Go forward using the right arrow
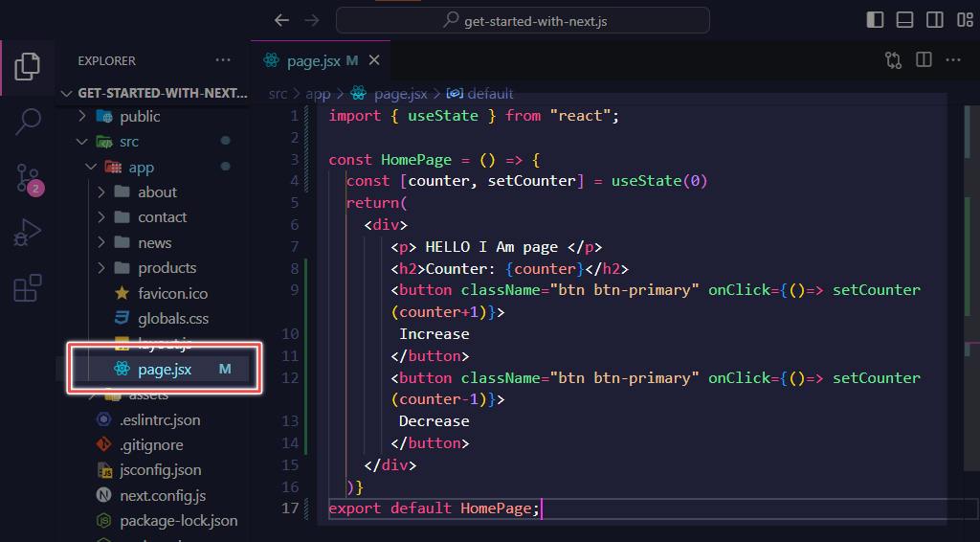 click(x=311, y=21)
